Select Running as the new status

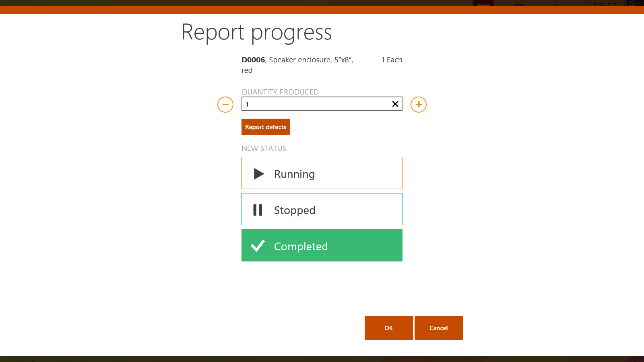[x=322, y=173]
